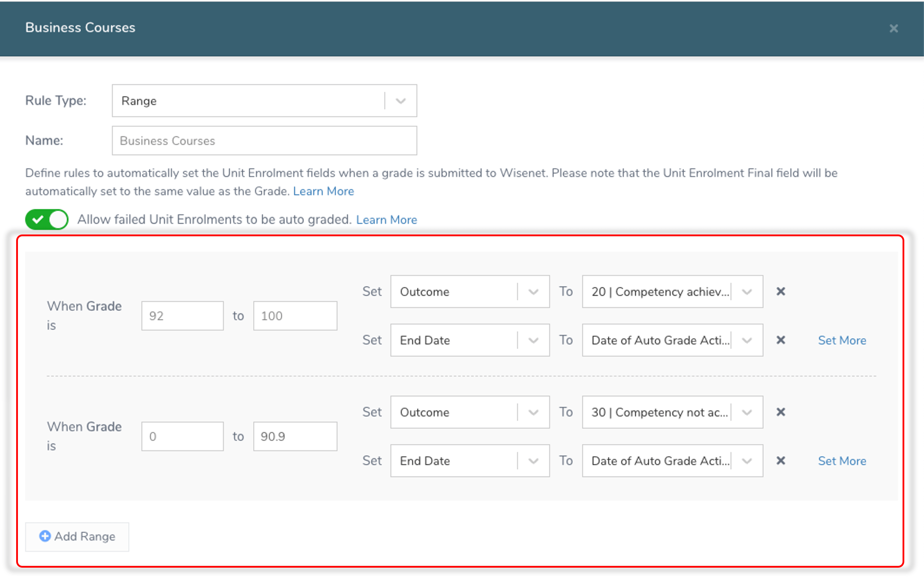This screenshot has height=577, width=924.
Task: Open Outcome dropdown in 0 to 90.9 range
Action: tap(470, 412)
